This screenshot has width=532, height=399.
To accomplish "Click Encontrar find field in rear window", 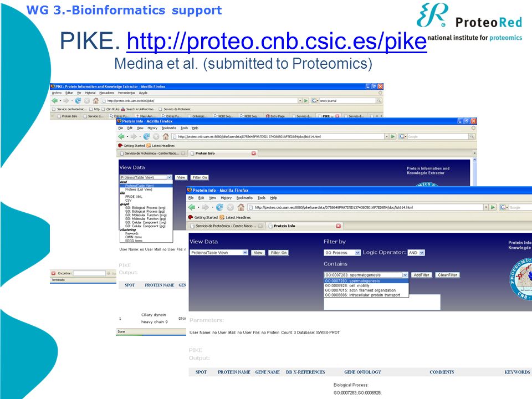I will [90, 273].
